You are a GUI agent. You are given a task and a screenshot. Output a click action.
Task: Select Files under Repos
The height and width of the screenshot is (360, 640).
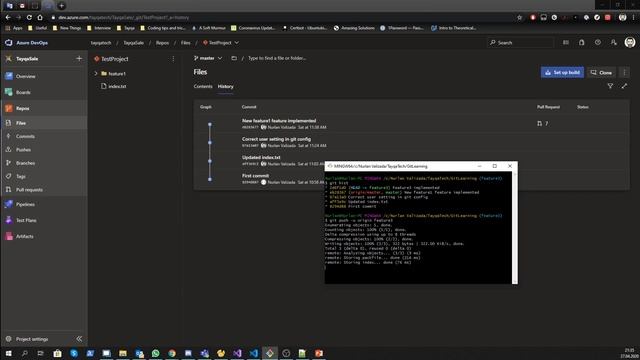point(21,123)
